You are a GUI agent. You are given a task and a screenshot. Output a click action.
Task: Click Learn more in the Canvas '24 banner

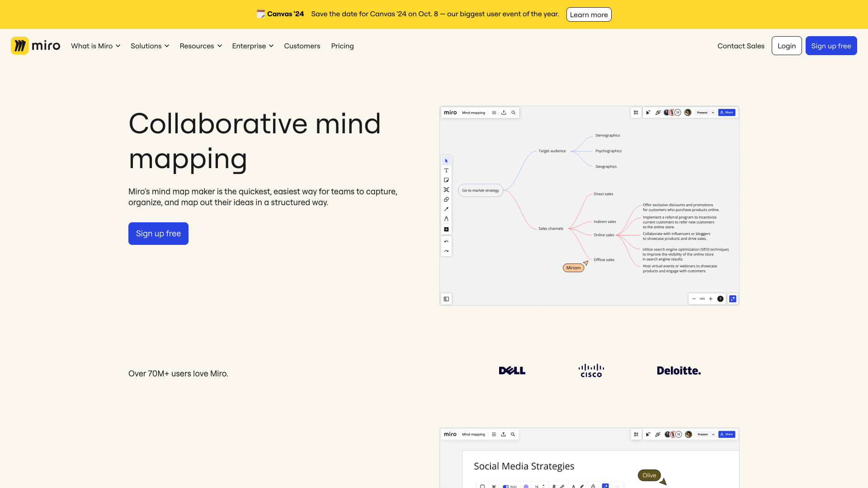click(589, 14)
